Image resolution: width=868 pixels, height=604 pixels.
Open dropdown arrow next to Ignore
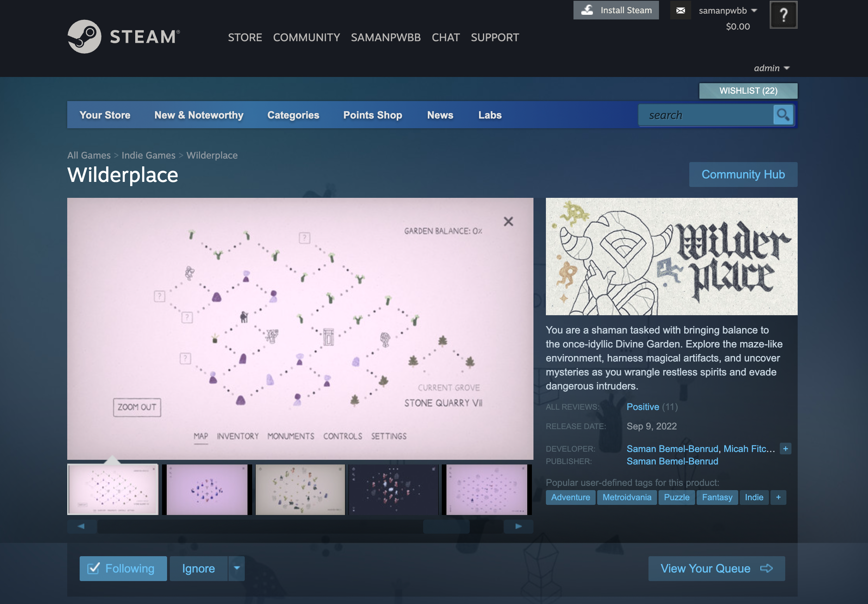[237, 568]
